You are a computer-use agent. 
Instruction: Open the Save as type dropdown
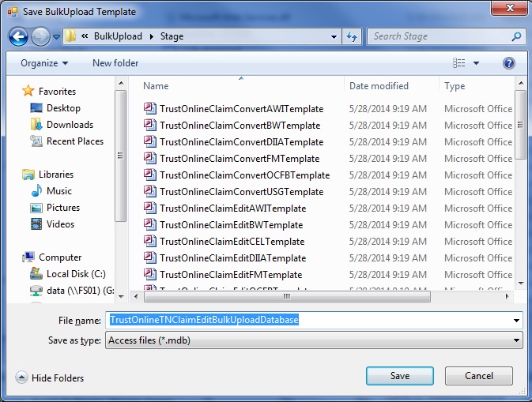(516, 340)
